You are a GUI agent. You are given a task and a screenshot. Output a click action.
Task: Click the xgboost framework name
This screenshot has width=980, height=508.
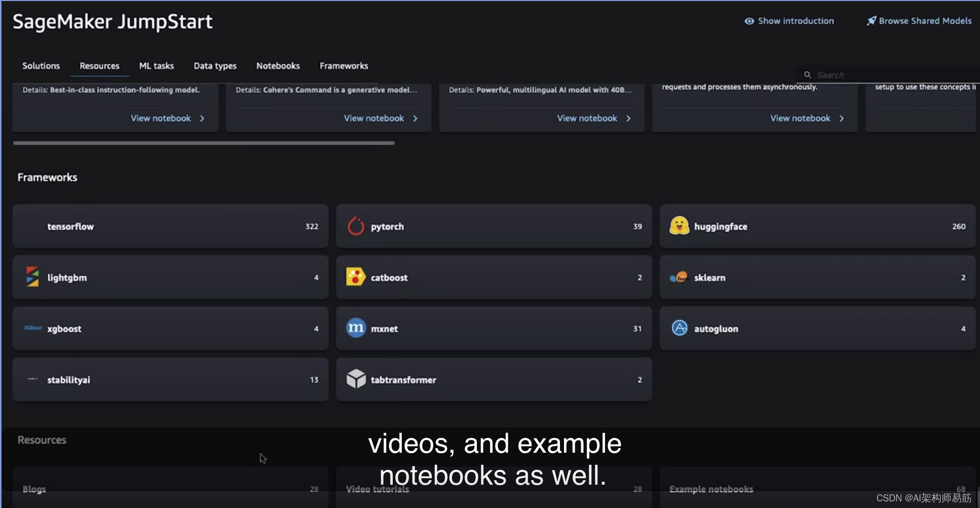coord(64,329)
